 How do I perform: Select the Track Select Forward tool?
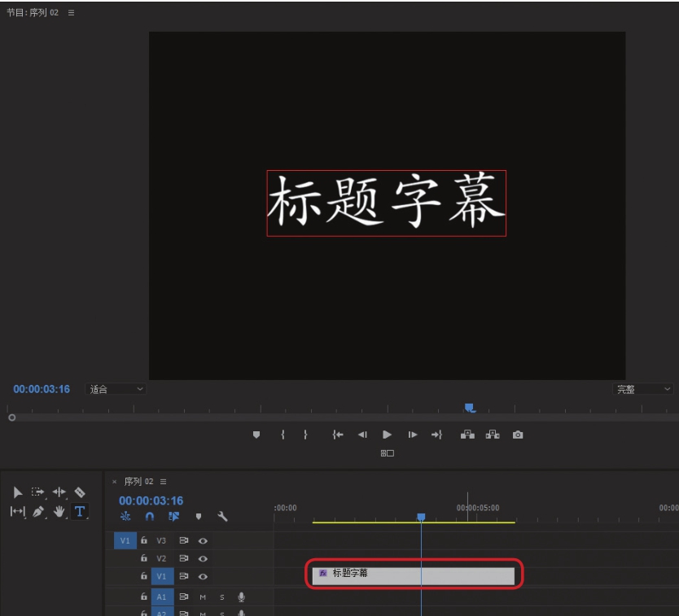[38, 492]
